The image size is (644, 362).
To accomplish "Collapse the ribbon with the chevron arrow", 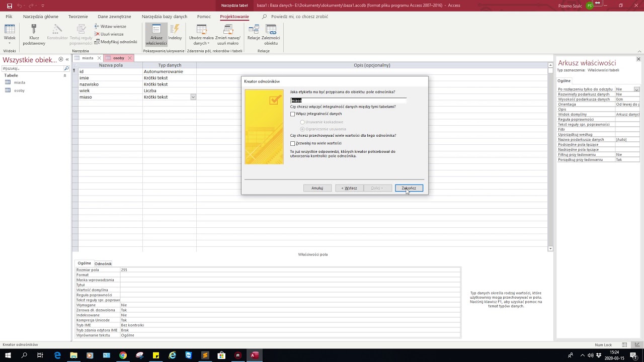I will tap(639, 51).
